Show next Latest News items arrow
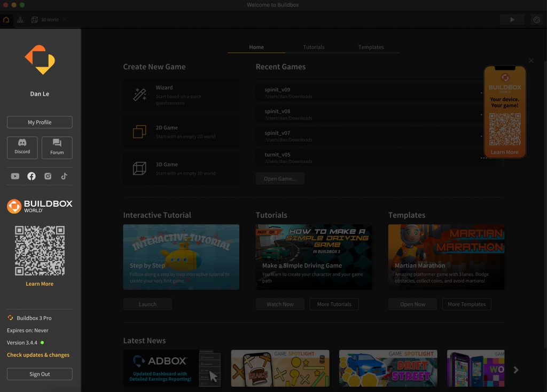This screenshot has width=547, height=392. (516, 370)
